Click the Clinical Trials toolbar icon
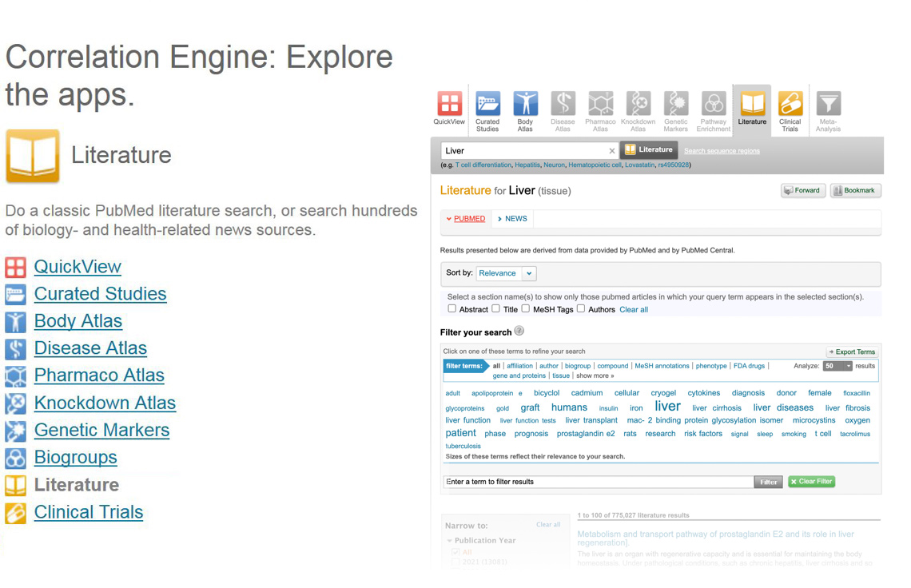The image size is (911, 588). 790,105
